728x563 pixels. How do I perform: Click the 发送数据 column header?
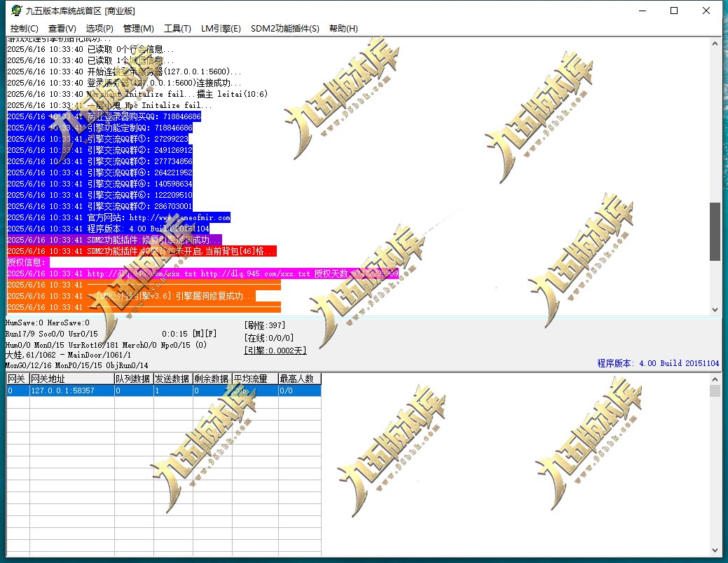(173, 379)
